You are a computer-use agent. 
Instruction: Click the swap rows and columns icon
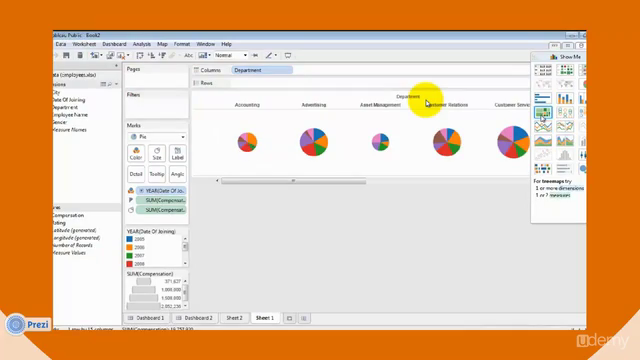point(140,55)
